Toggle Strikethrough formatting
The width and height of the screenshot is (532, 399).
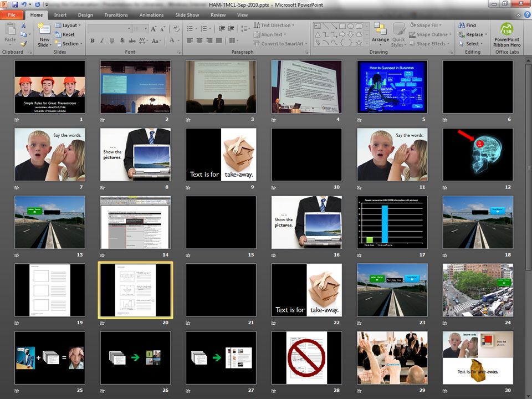pos(132,40)
